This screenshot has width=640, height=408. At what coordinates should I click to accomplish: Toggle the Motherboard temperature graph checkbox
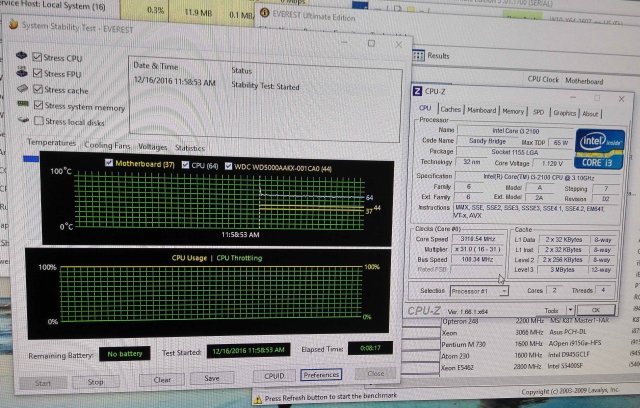pyautogui.click(x=108, y=166)
